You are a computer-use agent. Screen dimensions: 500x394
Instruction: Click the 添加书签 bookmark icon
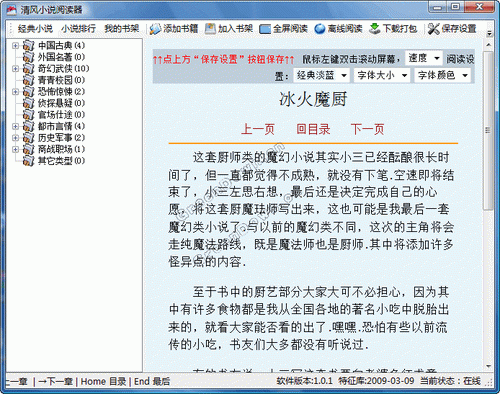click(155, 29)
